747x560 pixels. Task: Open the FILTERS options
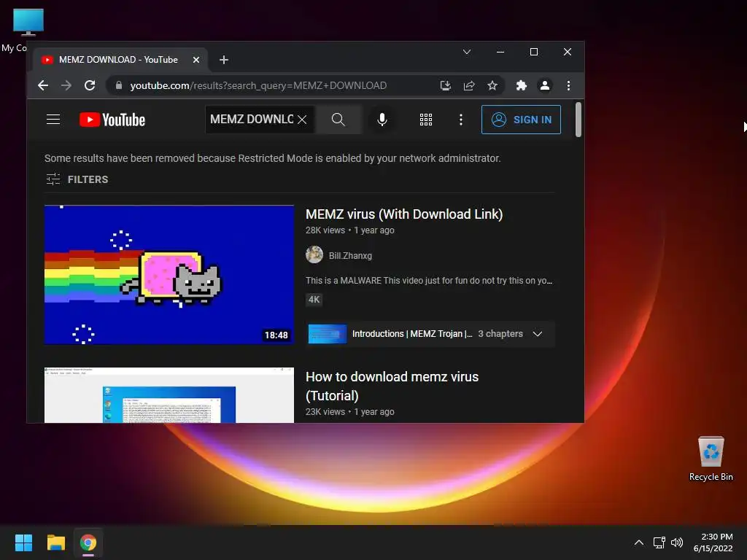click(77, 179)
